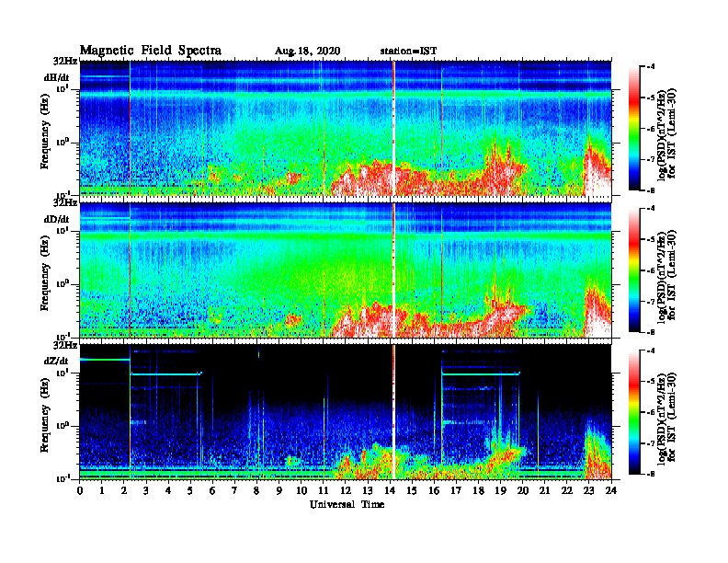This screenshot has width=728, height=563.
Task: Click '32Hz' label atop the dD/dt panel
Action: point(65,203)
